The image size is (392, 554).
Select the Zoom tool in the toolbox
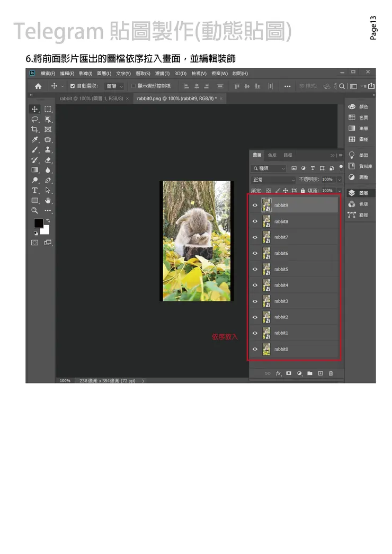point(34,211)
